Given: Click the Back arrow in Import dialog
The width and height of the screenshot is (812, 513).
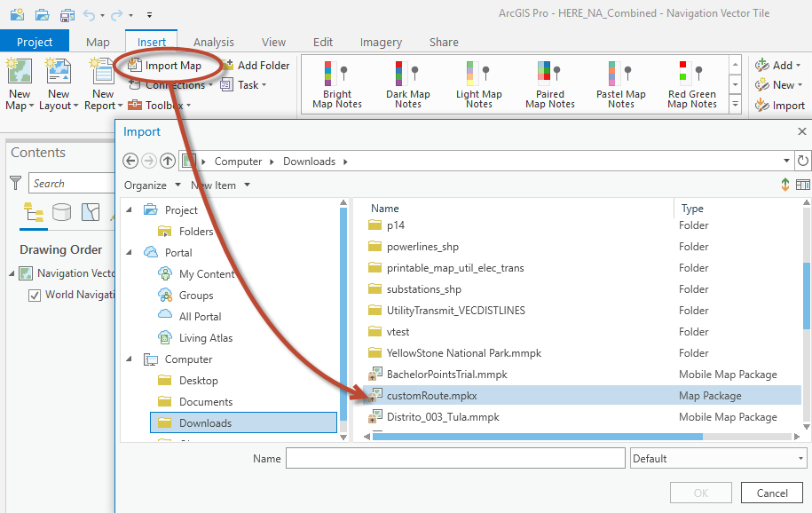Looking at the screenshot, I should (130, 162).
